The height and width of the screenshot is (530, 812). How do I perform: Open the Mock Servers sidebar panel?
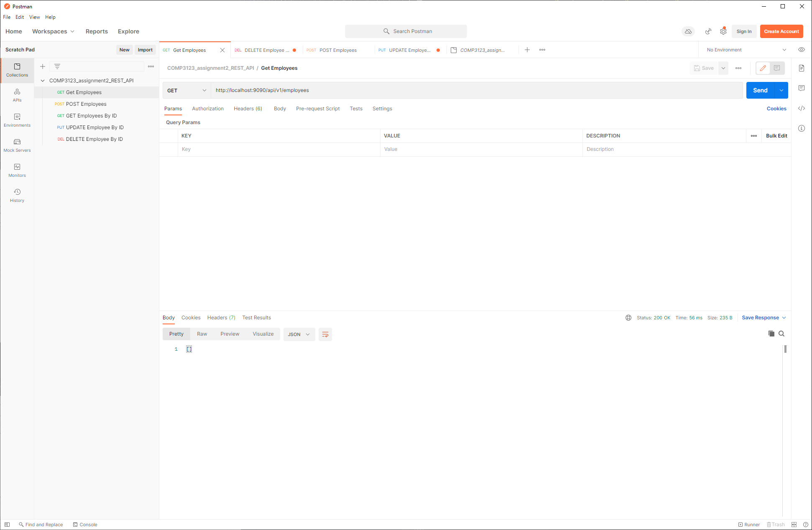pyautogui.click(x=17, y=145)
